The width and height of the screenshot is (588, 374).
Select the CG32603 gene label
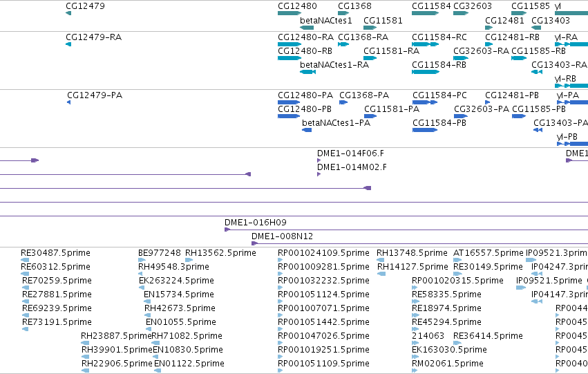click(473, 6)
